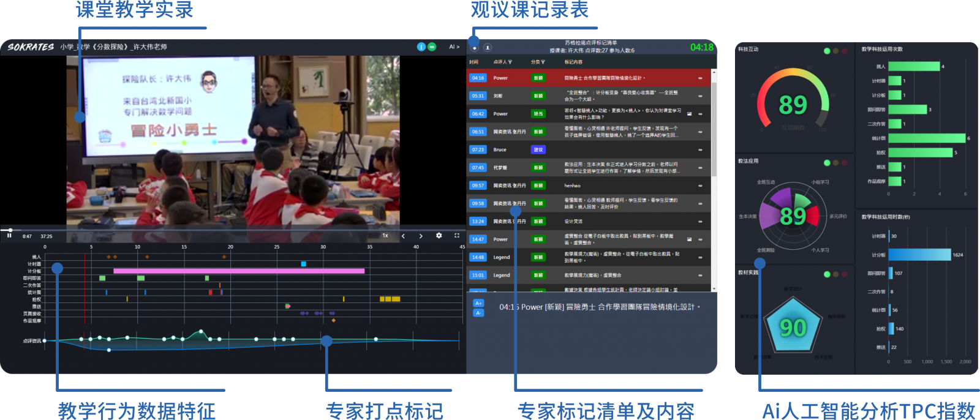Viewport: 980px width, 420px height.
Task: Enter fullscreen video mode
Action: point(456,236)
